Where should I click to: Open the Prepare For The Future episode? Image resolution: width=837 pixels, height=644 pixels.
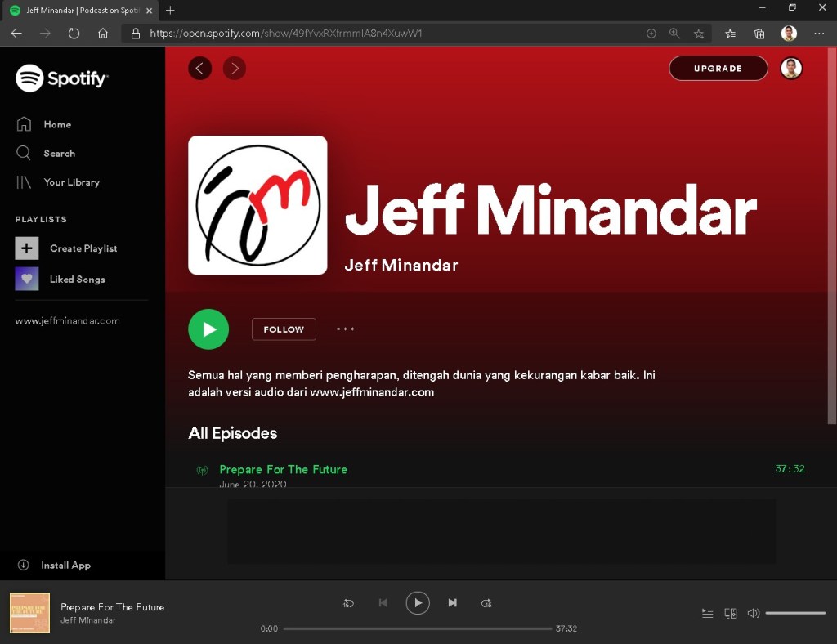[x=283, y=470]
